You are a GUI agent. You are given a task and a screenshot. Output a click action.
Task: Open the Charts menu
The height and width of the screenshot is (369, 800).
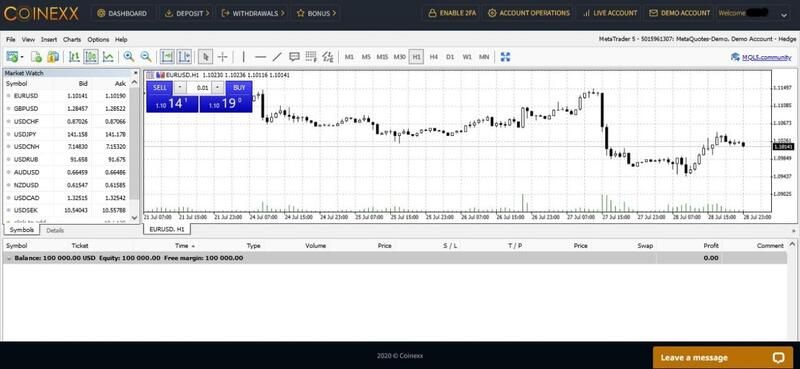coord(72,39)
